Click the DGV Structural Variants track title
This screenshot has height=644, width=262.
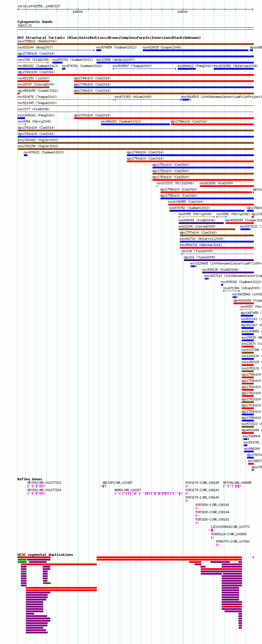point(109,38)
